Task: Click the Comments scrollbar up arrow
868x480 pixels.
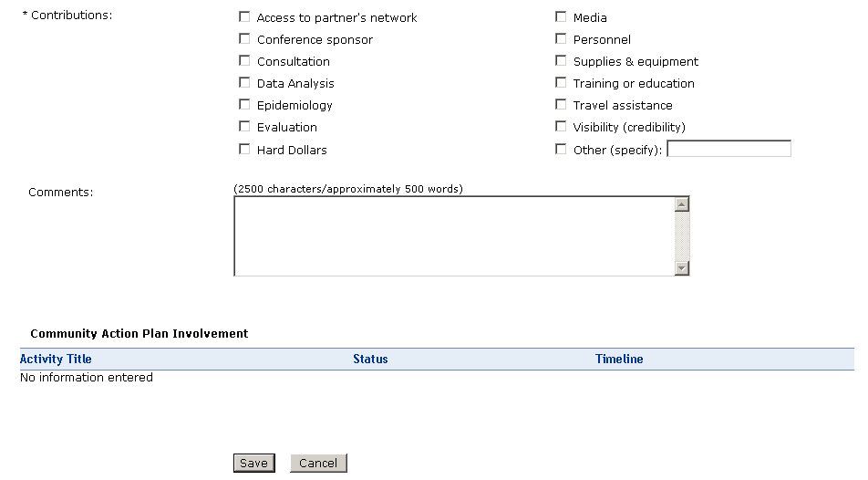Action: [x=681, y=204]
